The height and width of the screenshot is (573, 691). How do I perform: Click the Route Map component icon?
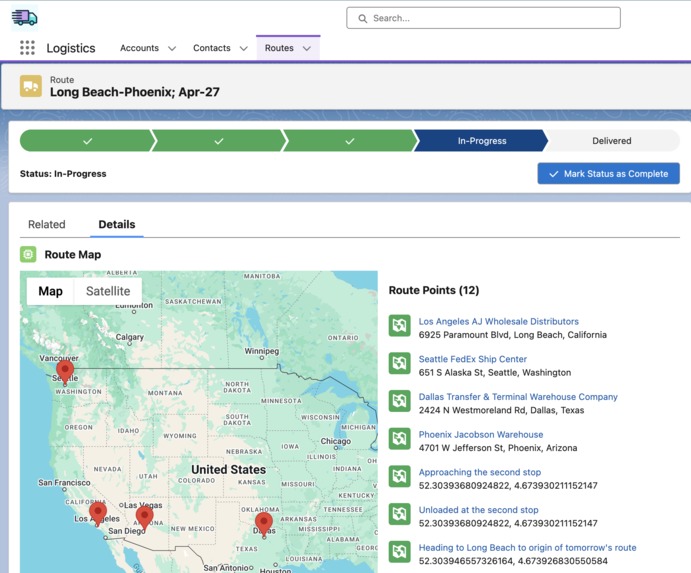[28, 254]
